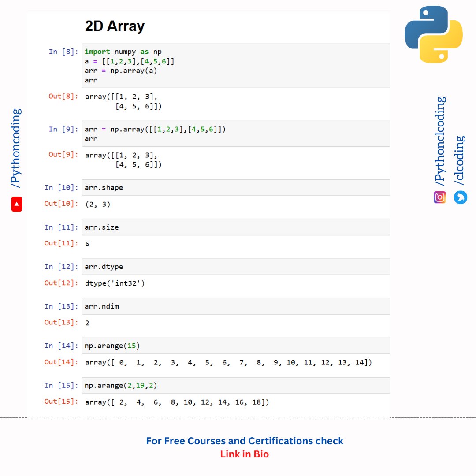476x476 pixels.
Task: Click the Out[8] array output text
Action: point(123,102)
